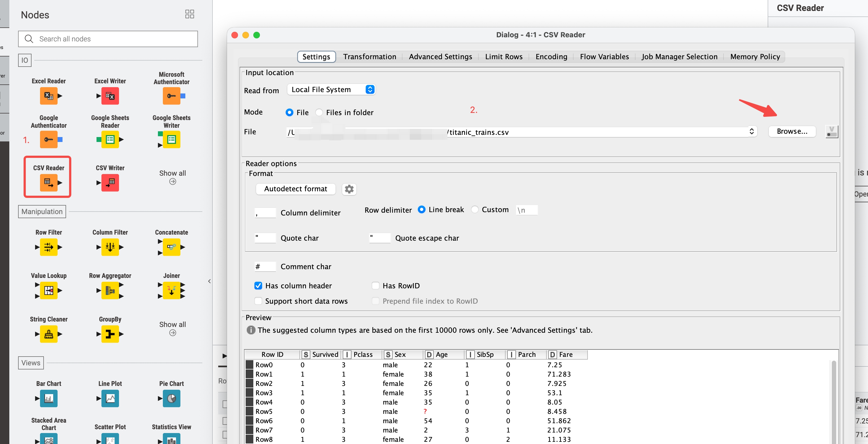Select the Joiner node icon
Screen dimensions: 868x444
(x=171, y=290)
